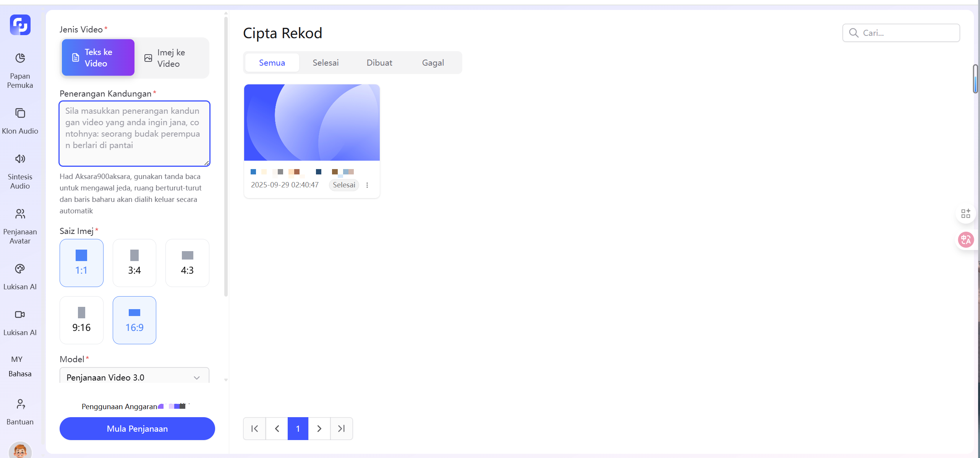980x458 pixels.
Task: Open Sintesis Audio speaker icon
Action: 20,159
